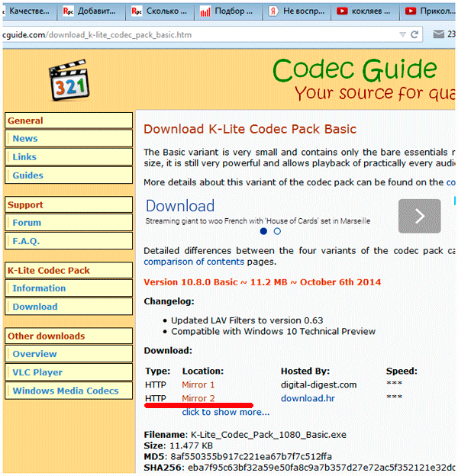Open the Forum sidebar item

tap(69, 223)
